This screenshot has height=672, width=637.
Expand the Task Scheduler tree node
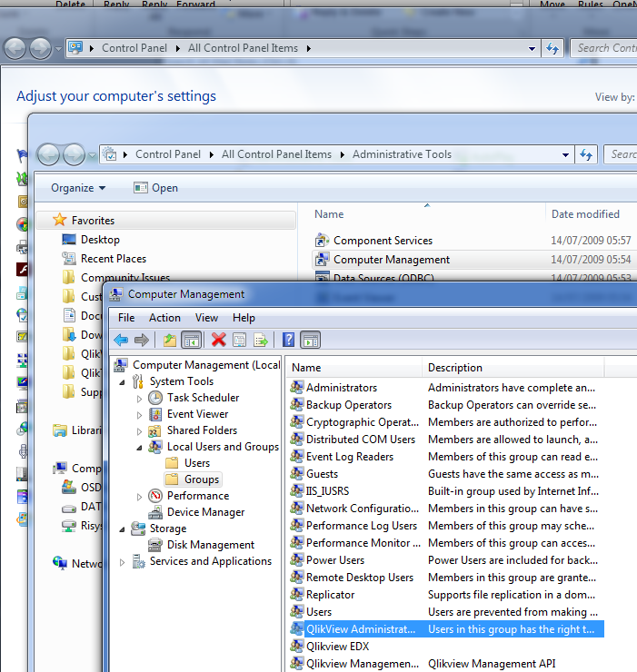[139, 399]
